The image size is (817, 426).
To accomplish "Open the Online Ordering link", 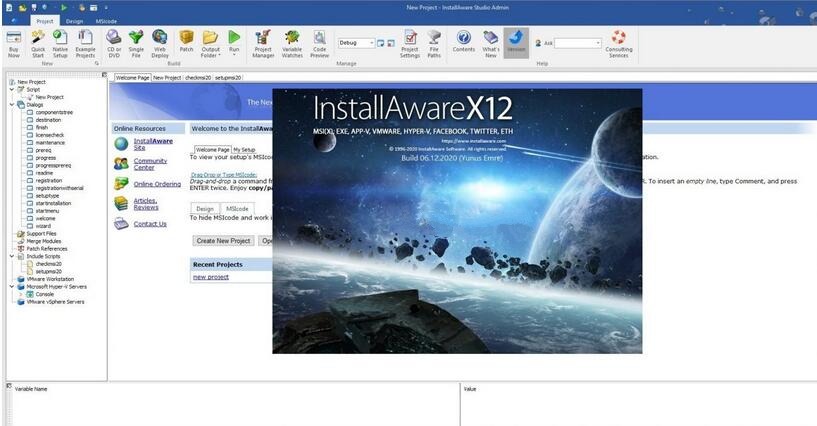I will tap(157, 184).
